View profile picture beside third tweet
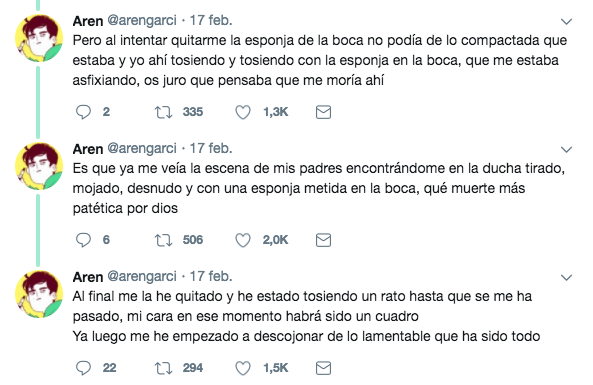Image resolution: width=593 pixels, height=385 pixels. (39, 294)
